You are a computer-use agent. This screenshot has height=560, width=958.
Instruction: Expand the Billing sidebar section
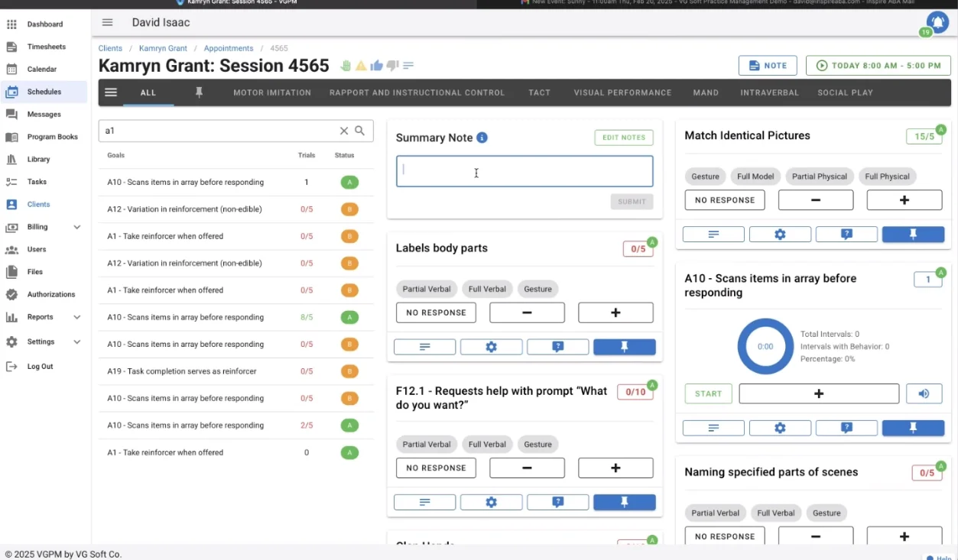77,227
